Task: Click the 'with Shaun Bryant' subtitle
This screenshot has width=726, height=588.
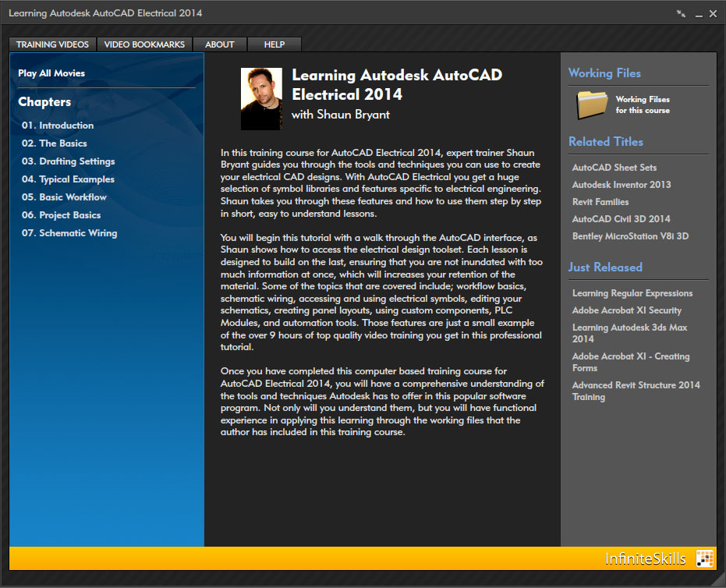Action: click(341, 115)
